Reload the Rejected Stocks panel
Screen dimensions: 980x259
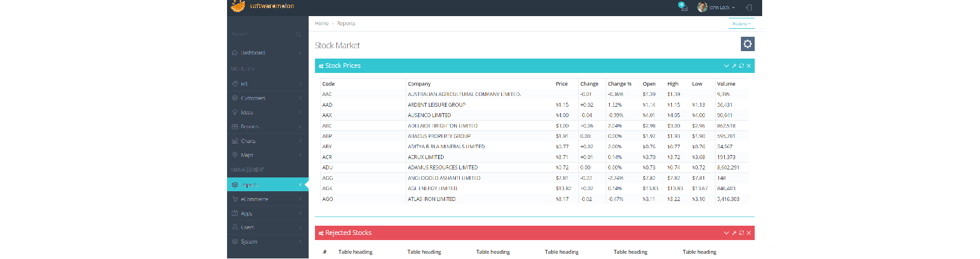coord(741,233)
